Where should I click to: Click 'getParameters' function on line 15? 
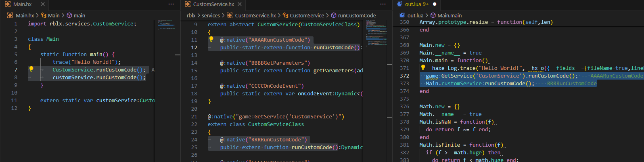click(x=333, y=70)
